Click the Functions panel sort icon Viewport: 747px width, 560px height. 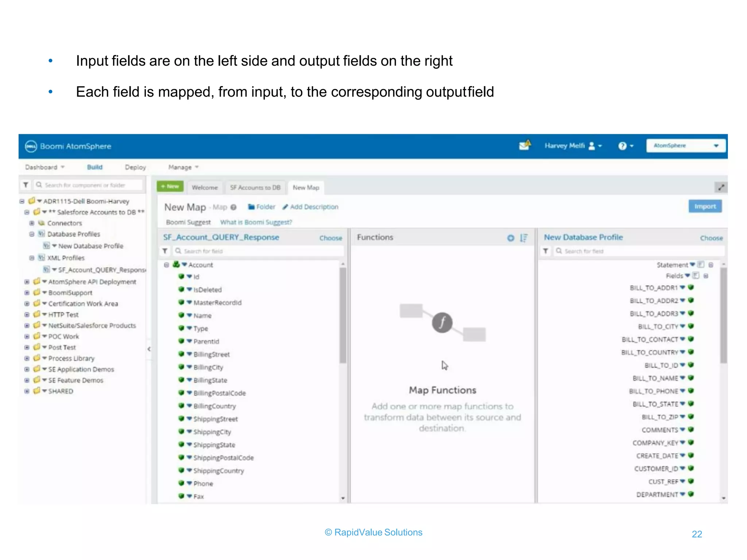(x=524, y=238)
